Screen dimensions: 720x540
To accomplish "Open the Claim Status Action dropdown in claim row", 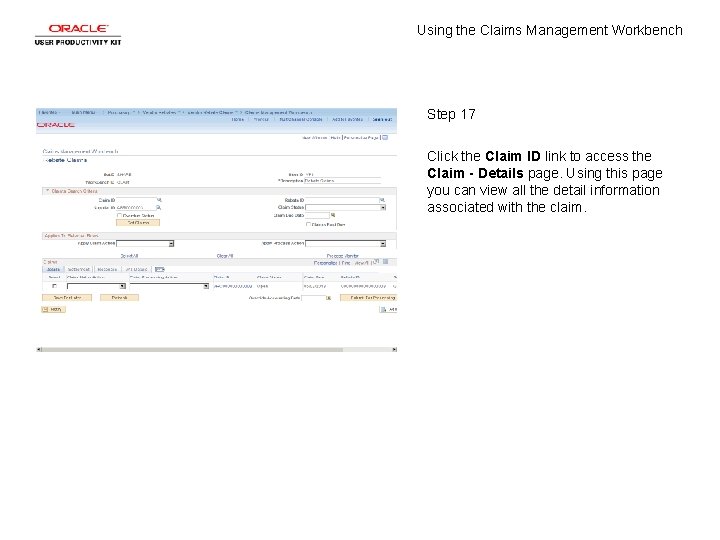I will (x=96, y=286).
